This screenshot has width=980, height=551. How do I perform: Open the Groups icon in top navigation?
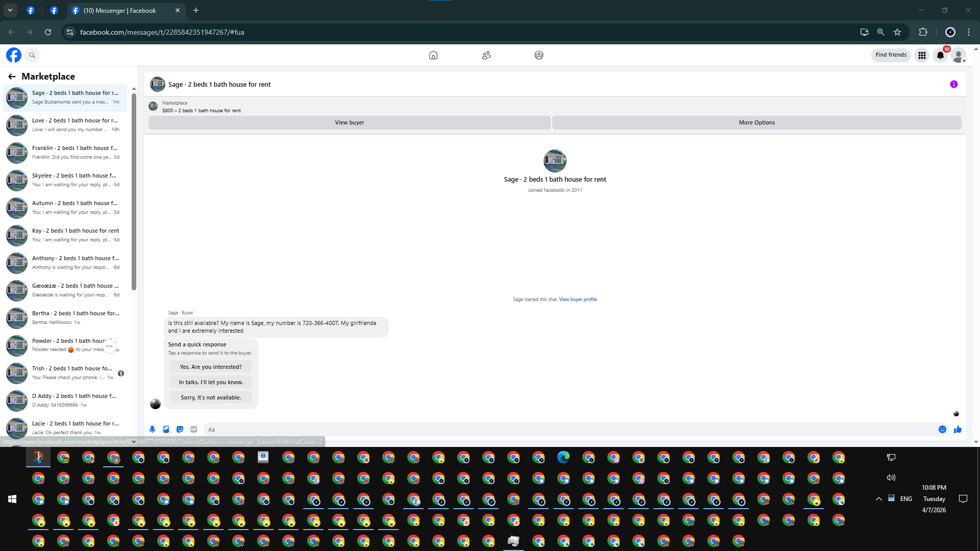539,55
